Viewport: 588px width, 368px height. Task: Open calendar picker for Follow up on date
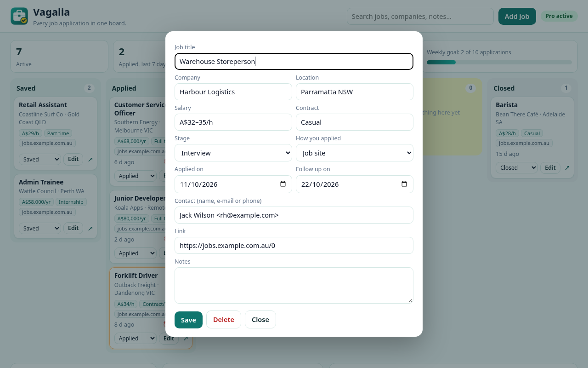click(x=404, y=184)
